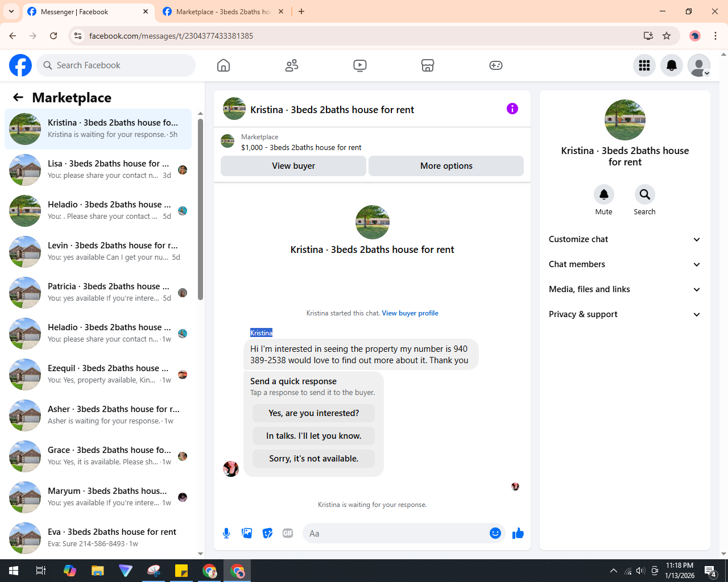Open the Windows Start menu

pyautogui.click(x=14, y=571)
